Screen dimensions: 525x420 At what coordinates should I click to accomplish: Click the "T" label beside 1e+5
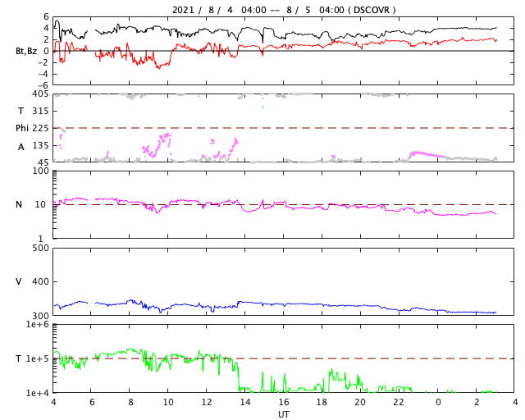[19, 358]
